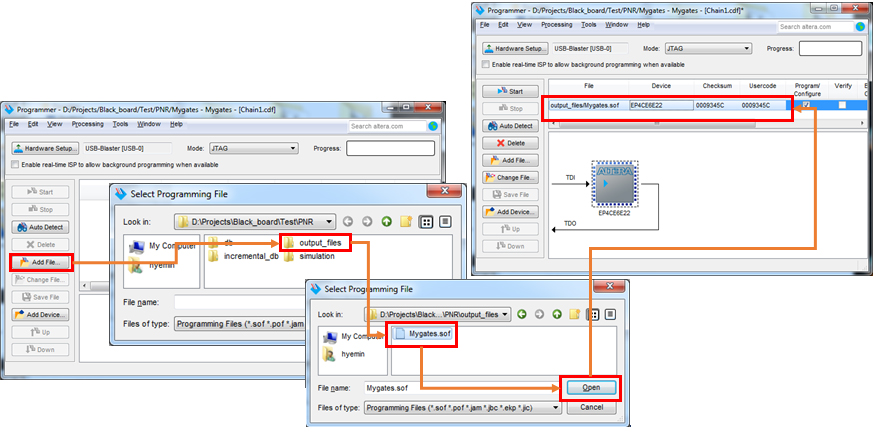Viewport: 875px width, 433px height.
Task: Select the simulation folder in the PNR dialog
Action: tap(309, 257)
